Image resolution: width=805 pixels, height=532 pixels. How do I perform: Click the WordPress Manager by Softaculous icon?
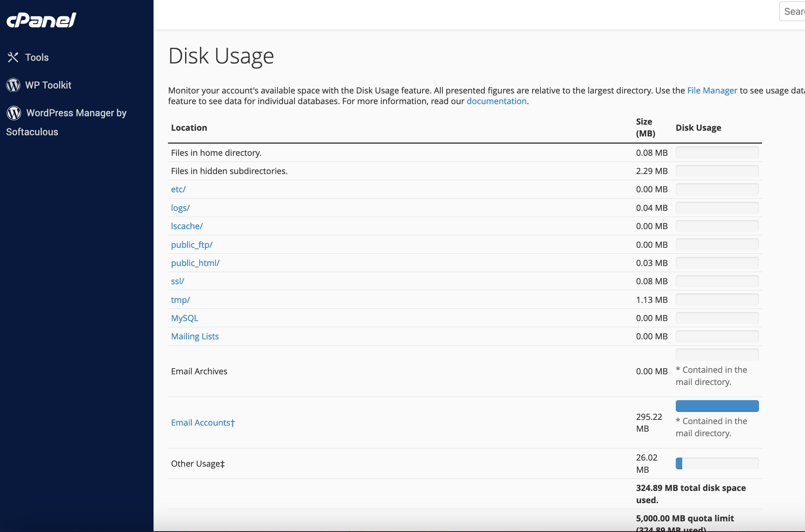pyautogui.click(x=14, y=113)
